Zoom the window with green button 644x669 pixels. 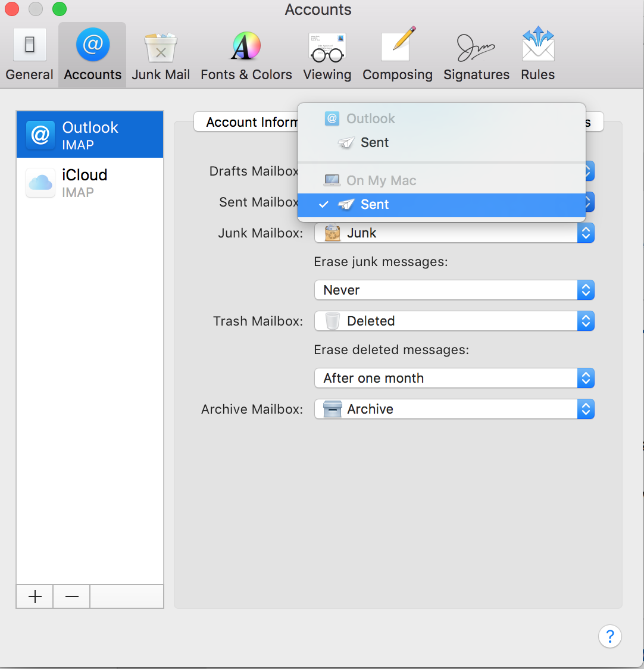click(x=60, y=8)
